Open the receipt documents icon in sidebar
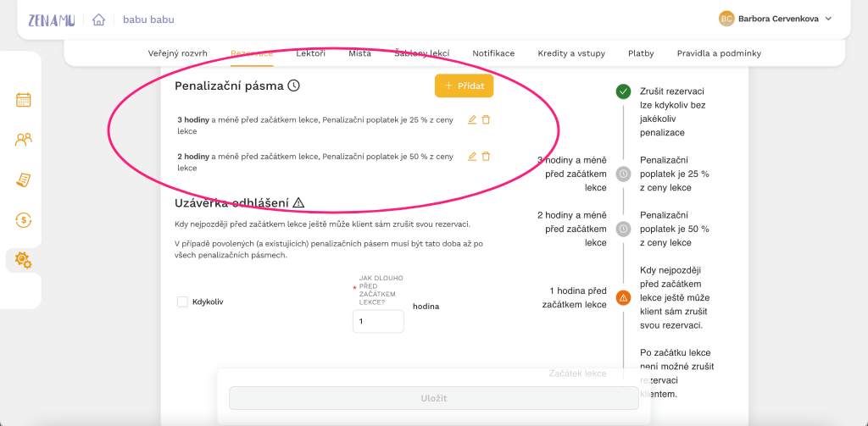 (23, 180)
